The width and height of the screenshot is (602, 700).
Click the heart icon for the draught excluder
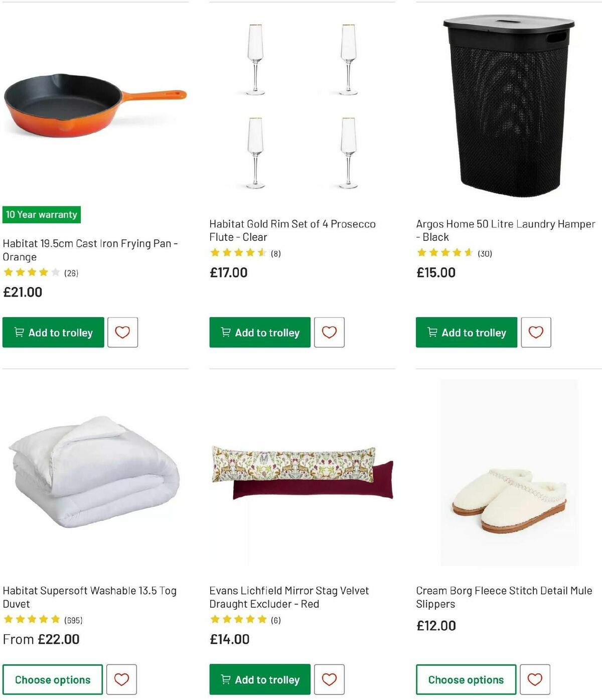329,679
